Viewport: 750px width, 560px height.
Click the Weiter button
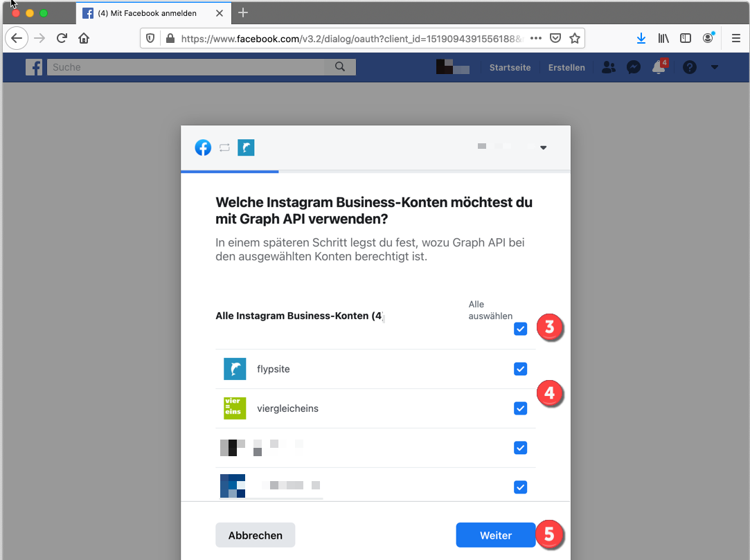(x=496, y=535)
